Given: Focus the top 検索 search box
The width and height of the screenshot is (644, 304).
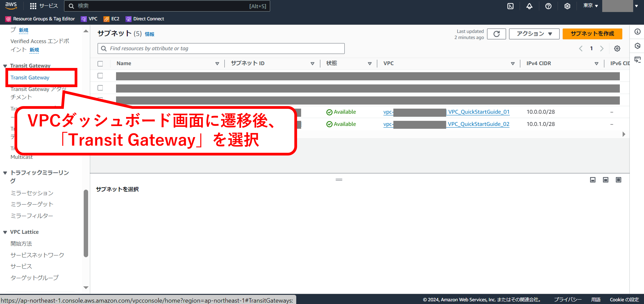Looking at the screenshot, I should (x=167, y=6).
